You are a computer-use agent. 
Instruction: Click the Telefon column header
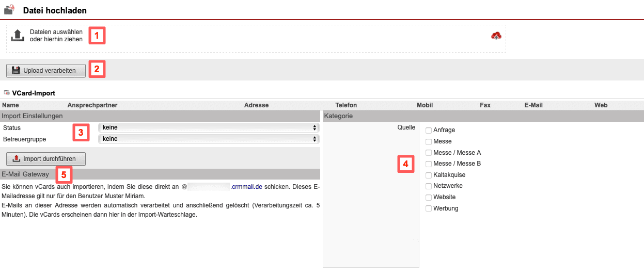tap(346, 105)
